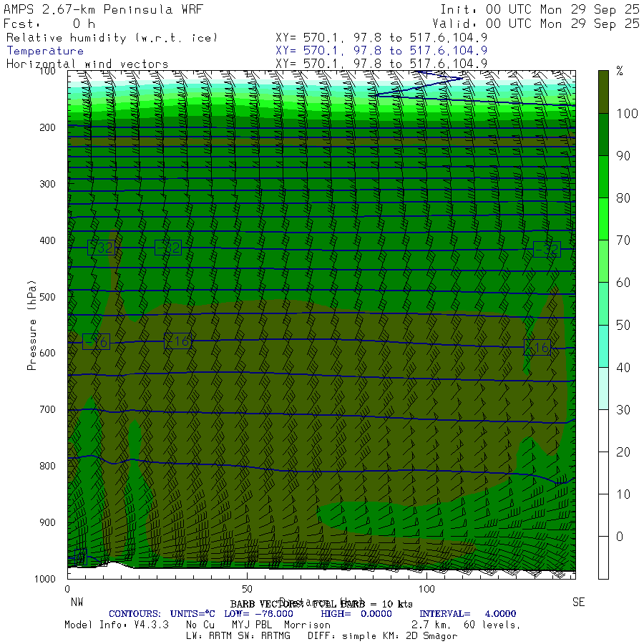Click the 'HIGH= 0.0000' contour value

tap(356, 614)
